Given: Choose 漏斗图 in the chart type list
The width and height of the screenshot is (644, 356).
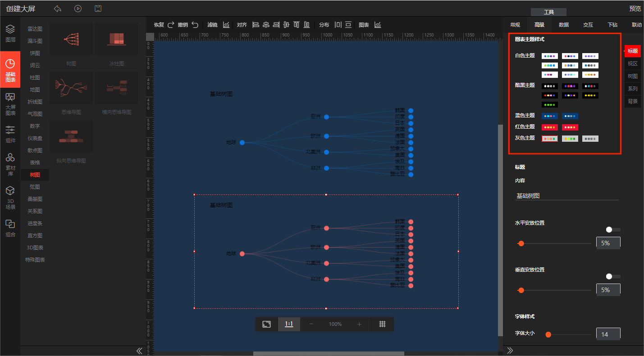Looking at the screenshot, I should click(35, 41).
